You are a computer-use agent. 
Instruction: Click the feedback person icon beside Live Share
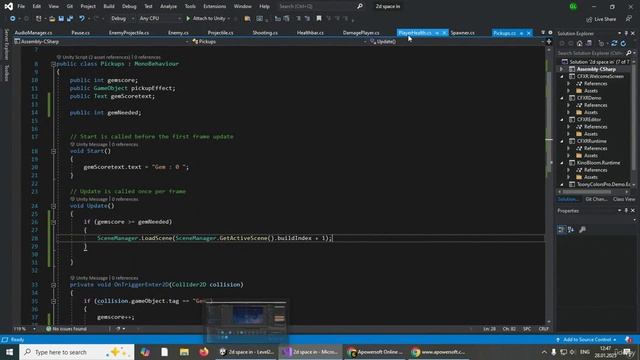click(629, 19)
